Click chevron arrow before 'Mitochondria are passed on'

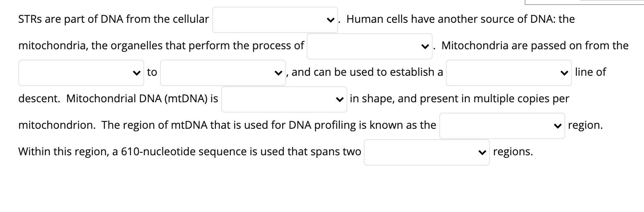[x=424, y=46]
